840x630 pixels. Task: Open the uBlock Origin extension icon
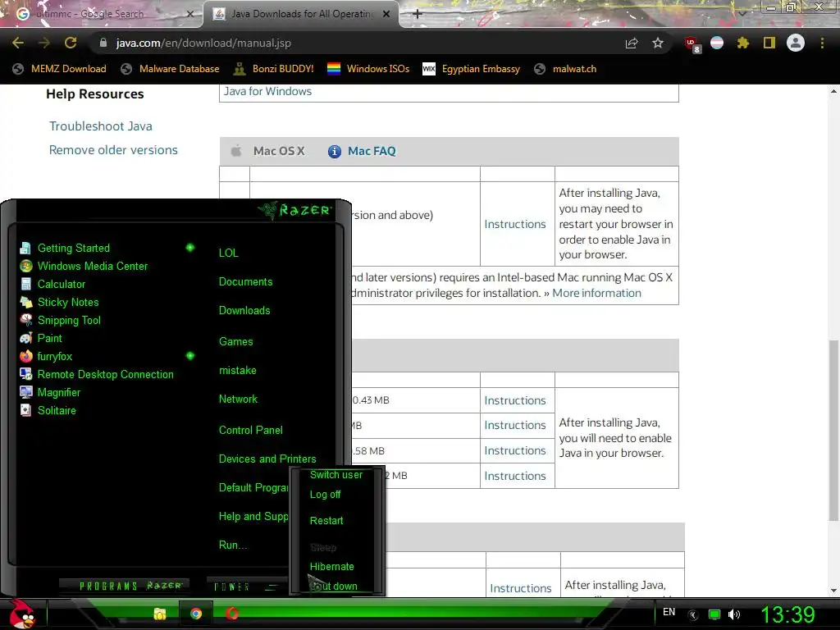tap(692, 44)
